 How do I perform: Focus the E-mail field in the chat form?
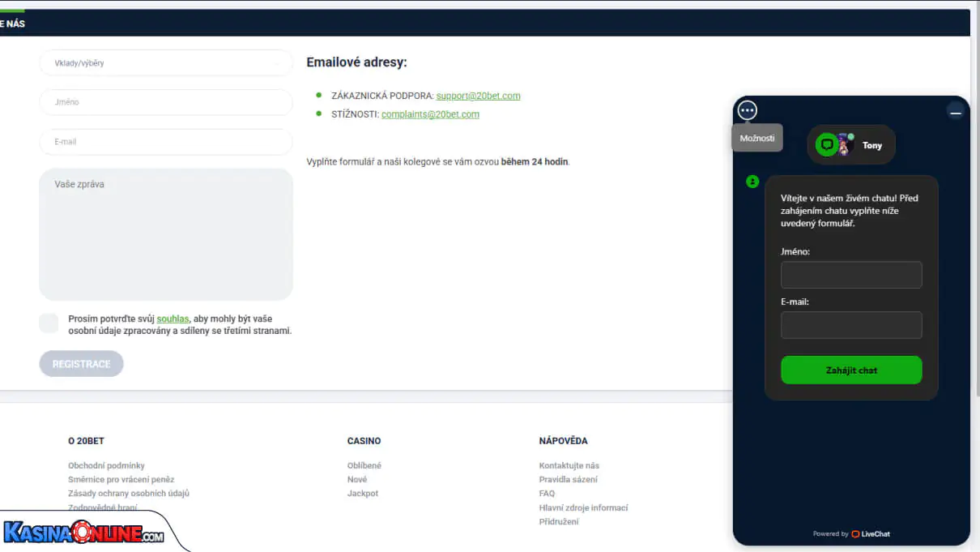point(850,325)
